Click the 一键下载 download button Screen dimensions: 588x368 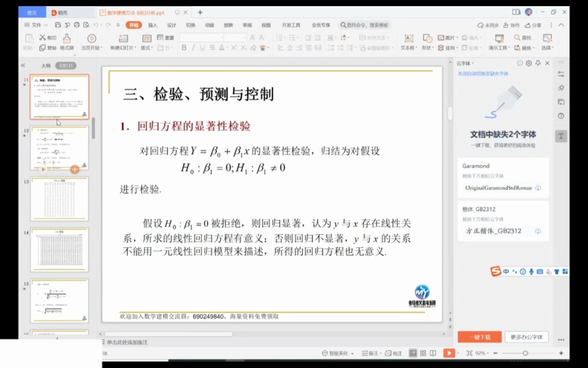tap(479, 337)
